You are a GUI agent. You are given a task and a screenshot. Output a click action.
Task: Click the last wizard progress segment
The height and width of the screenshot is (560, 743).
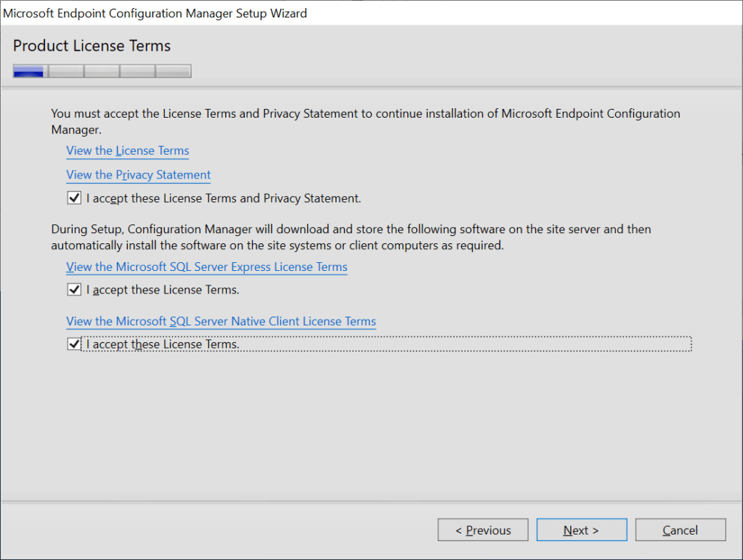click(x=173, y=71)
